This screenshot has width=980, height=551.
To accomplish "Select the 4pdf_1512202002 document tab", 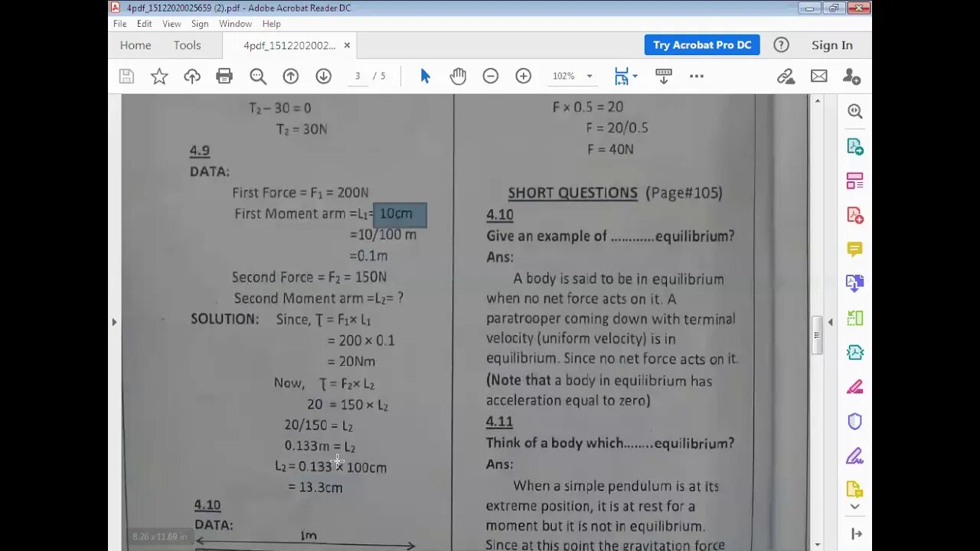I will pos(289,46).
